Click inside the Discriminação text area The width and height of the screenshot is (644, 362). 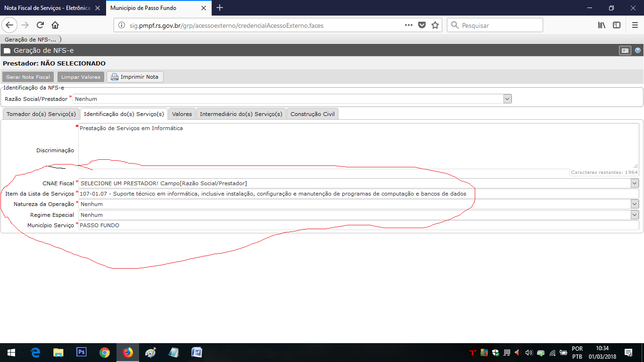pos(358,146)
